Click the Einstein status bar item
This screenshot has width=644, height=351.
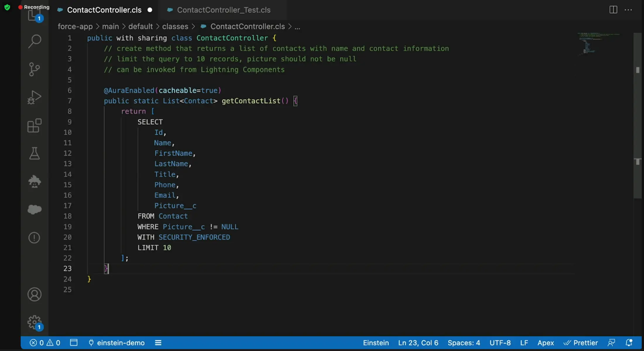376,343
